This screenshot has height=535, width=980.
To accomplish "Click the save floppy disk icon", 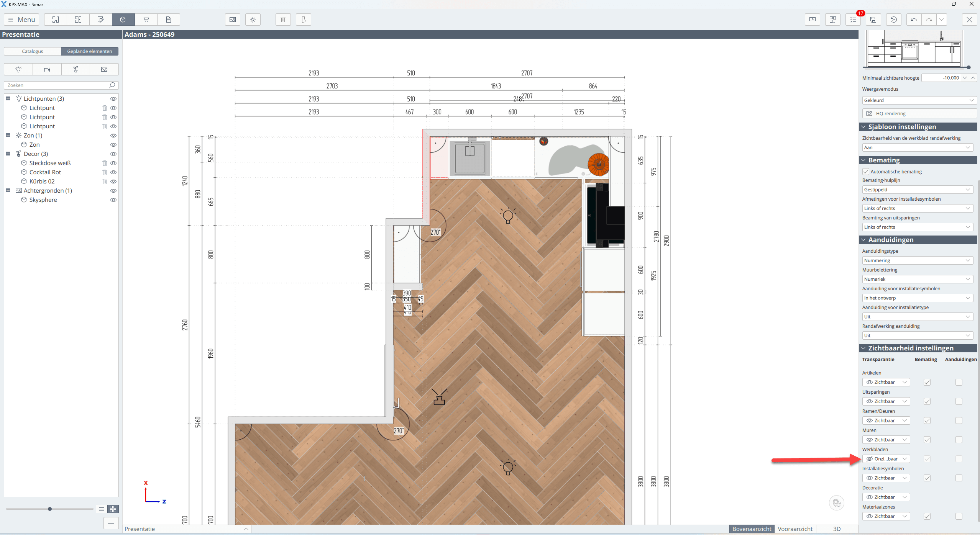I will coord(873,20).
